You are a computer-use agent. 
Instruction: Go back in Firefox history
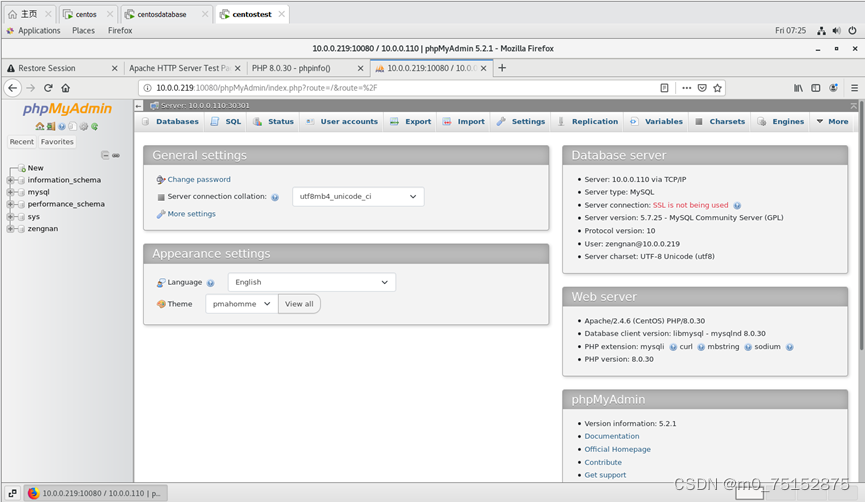pos(13,88)
